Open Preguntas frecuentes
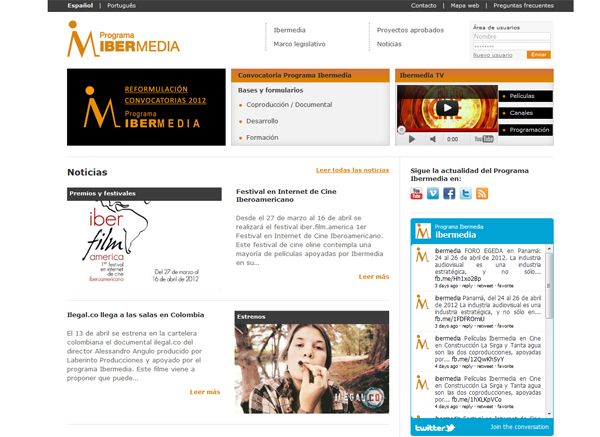The image size is (600, 437). click(523, 5)
